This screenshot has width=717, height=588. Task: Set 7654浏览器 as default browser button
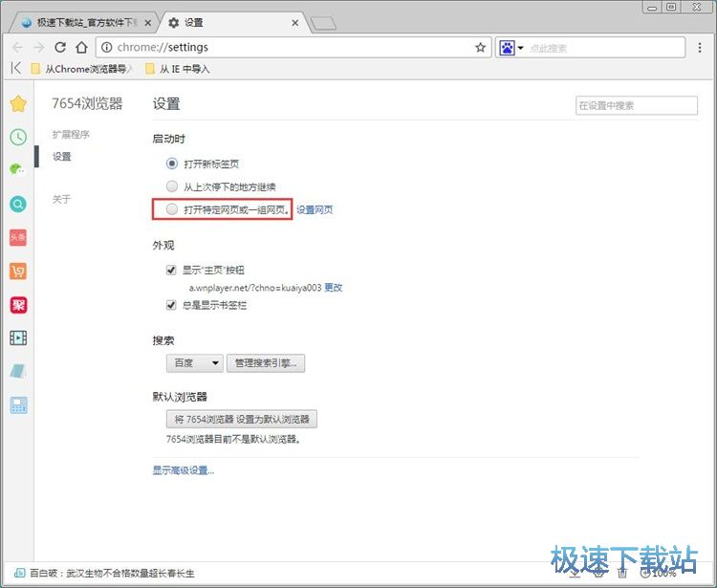(x=242, y=419)
